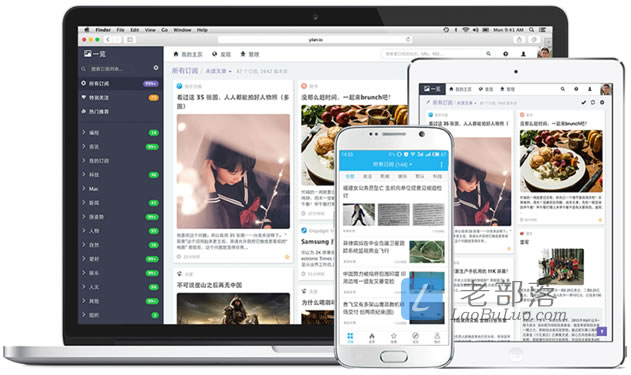Click the pencil edit icon on the tablet

tap(428, 102)
